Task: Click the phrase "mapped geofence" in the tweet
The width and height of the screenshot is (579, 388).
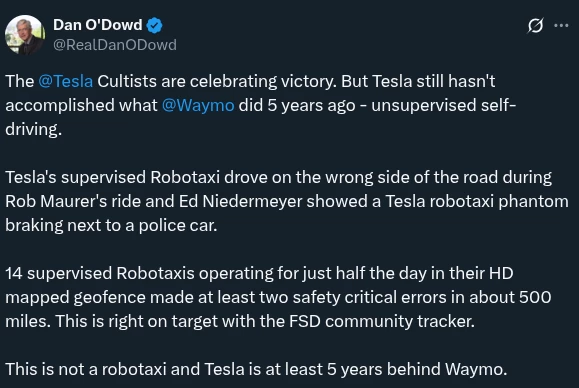Action: point(75,298)
